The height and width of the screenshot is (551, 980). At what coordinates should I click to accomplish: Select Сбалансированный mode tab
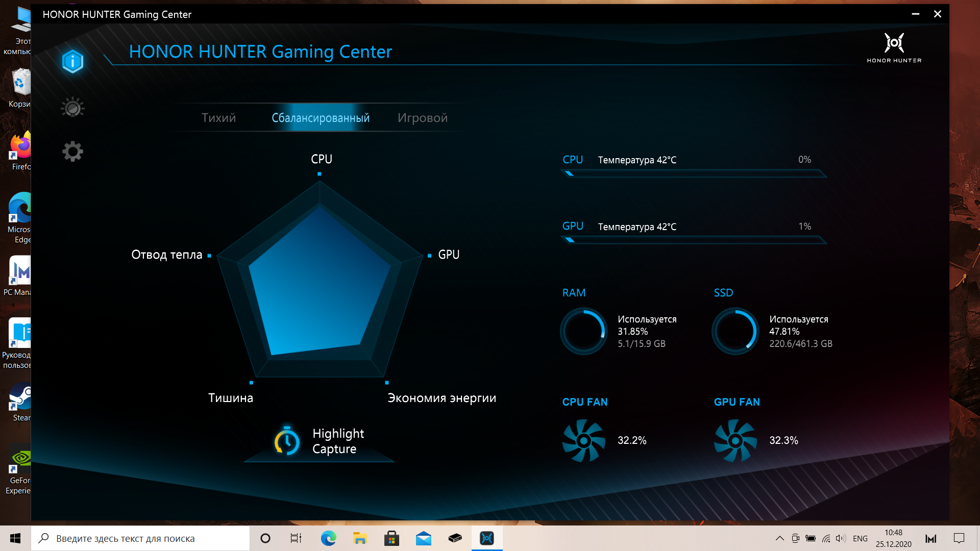[321, 118]
